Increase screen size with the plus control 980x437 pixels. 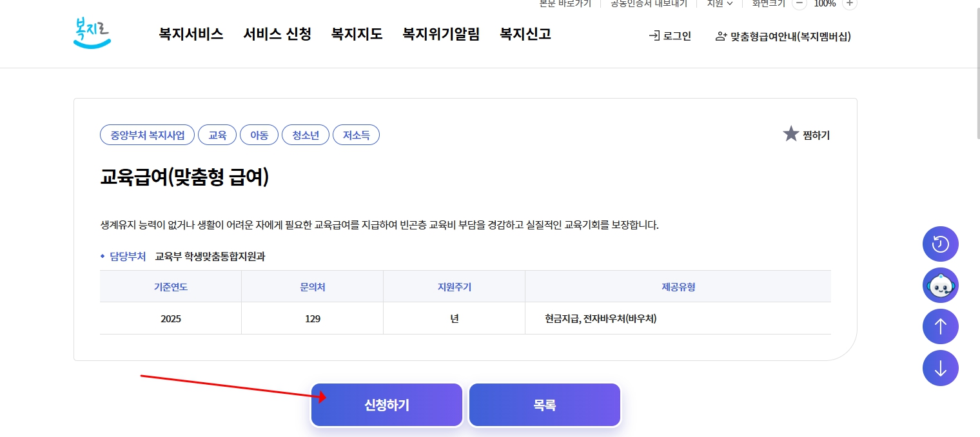pyautogui.click(x=849, y=3)
